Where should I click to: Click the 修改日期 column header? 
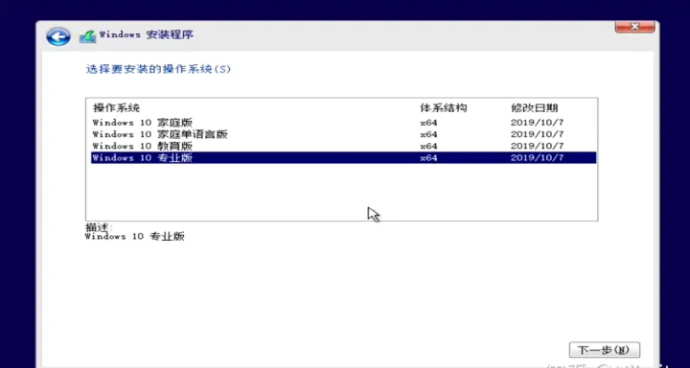coord(534,108)
